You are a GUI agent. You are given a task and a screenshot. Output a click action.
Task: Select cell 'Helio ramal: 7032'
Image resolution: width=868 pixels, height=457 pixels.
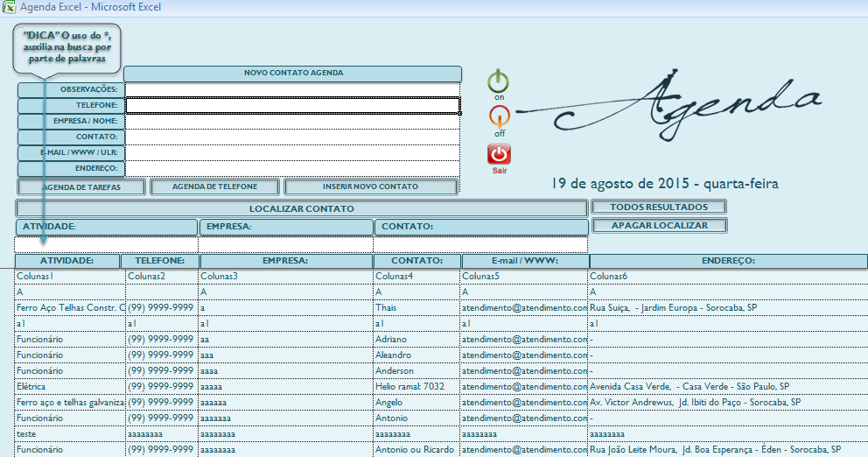click(416, 387)
